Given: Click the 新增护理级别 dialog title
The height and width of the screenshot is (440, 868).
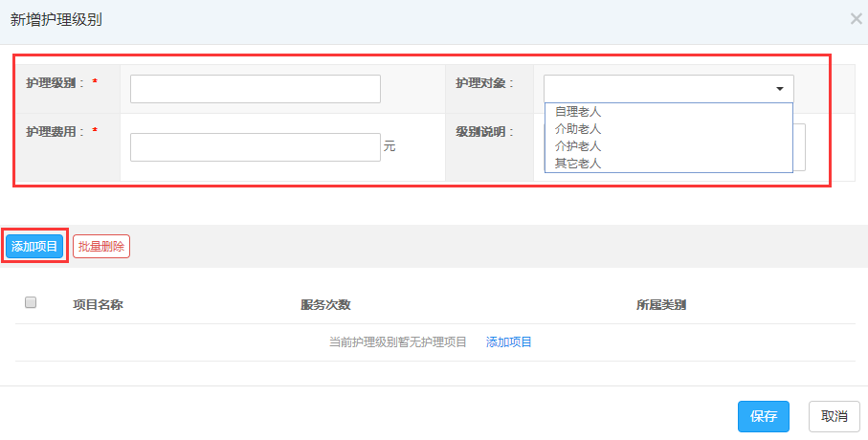Looking at the screenshot, I should click(x=56, y=19).
